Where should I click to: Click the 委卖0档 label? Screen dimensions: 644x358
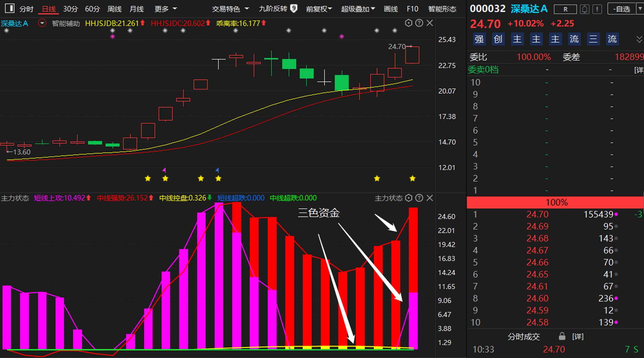pyautogui.click(x=483, y=70)
